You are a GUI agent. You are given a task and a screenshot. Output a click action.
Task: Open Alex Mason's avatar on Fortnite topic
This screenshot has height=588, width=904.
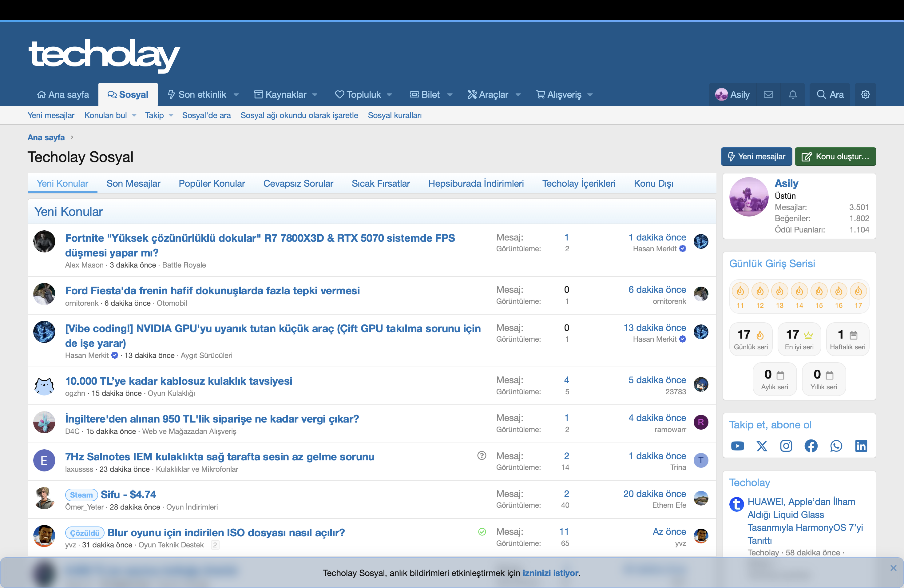(44, 242)
